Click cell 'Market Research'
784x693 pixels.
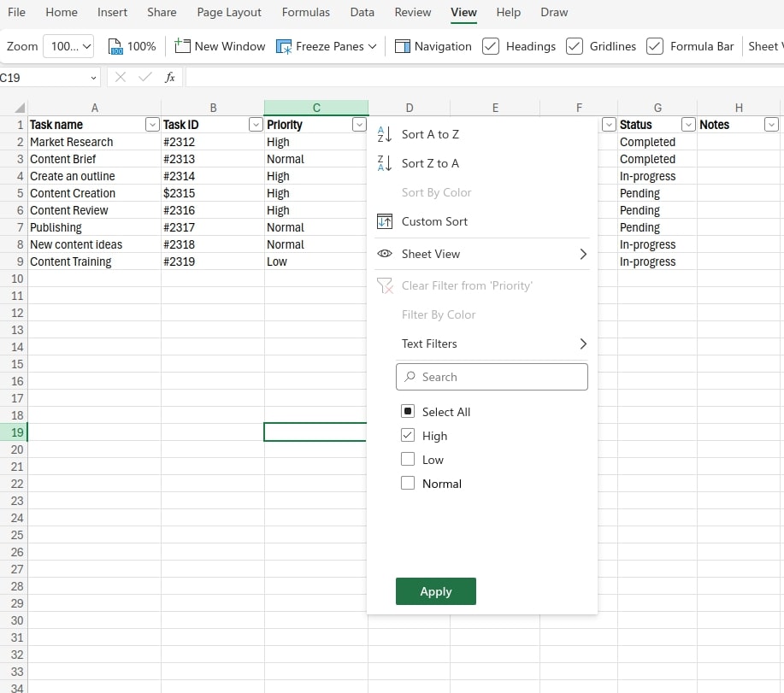(x=95, y=142)
